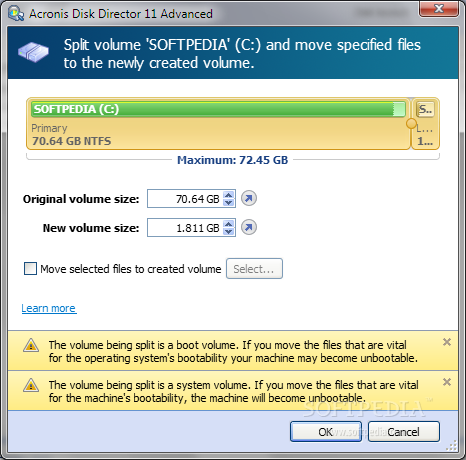Click the maximize arrow next to New volume size
The width and height of the screenshot is (466, 460).
pos(249,228)
